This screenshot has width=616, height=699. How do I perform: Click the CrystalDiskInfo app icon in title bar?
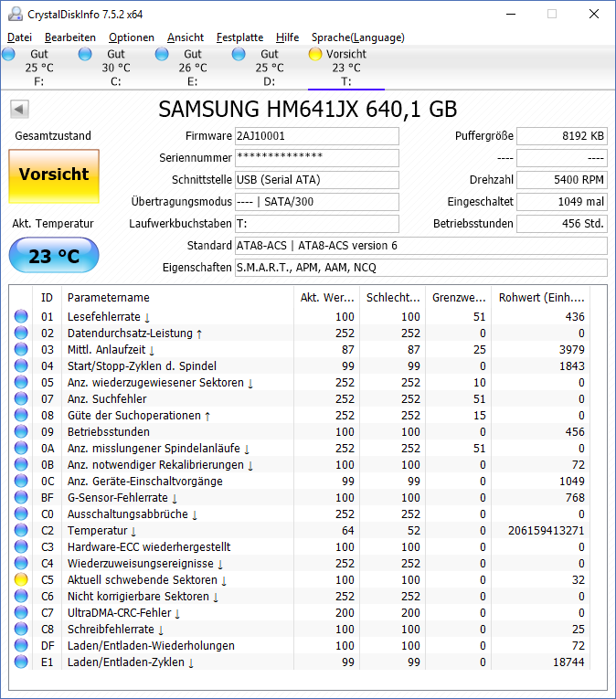coord(16,15)
